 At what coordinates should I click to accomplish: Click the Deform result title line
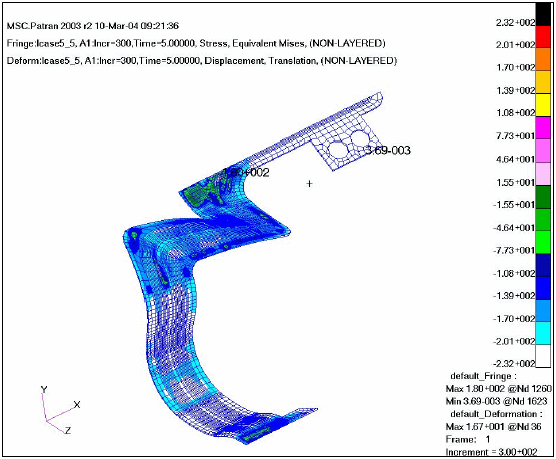202,61
